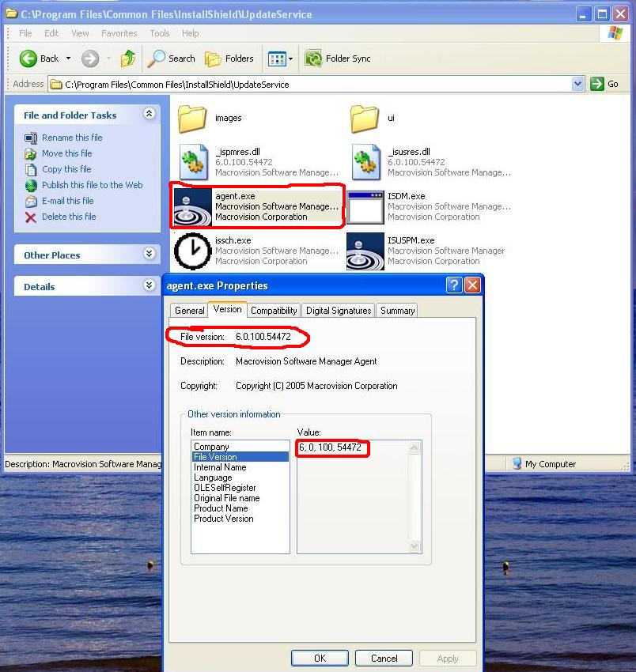Screen dimensions: 636x672
Task: Click the Value box scroll-up arrow
Action: click(415, 447)
